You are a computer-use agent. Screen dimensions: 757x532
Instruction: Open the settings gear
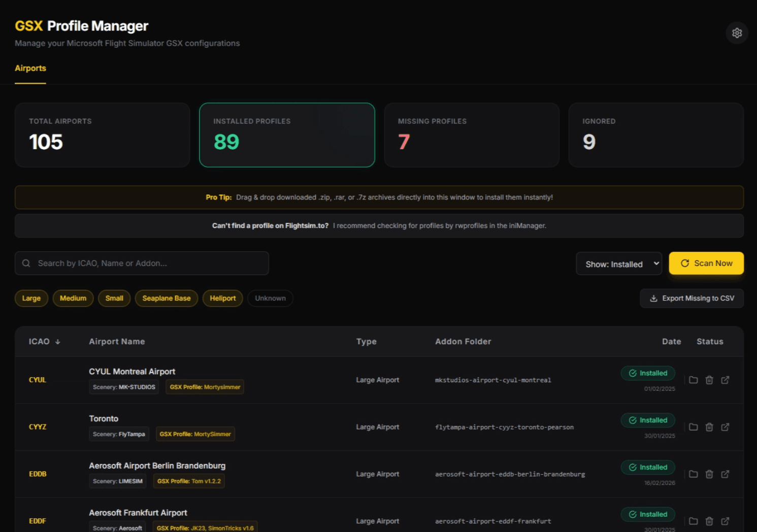click(x=737, y=32)
